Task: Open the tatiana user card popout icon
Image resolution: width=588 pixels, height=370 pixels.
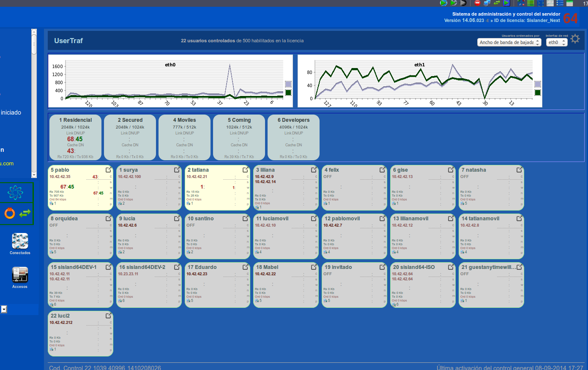Action: pyautogui.click(x=246, y=170)
